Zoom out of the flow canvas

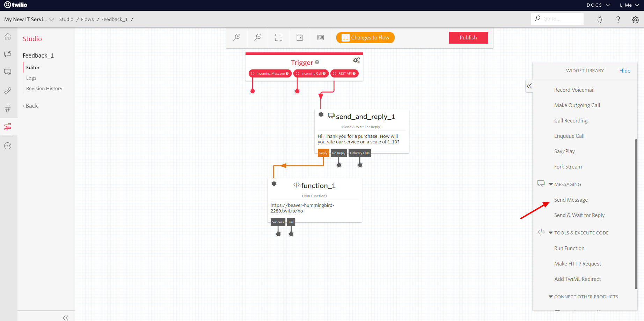258,37
